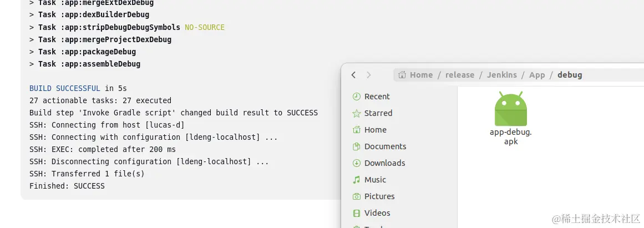Select 'SSH: Connecting with configuration' log line
Viewport: 644px width, 228px height.
tap(154, 137)
